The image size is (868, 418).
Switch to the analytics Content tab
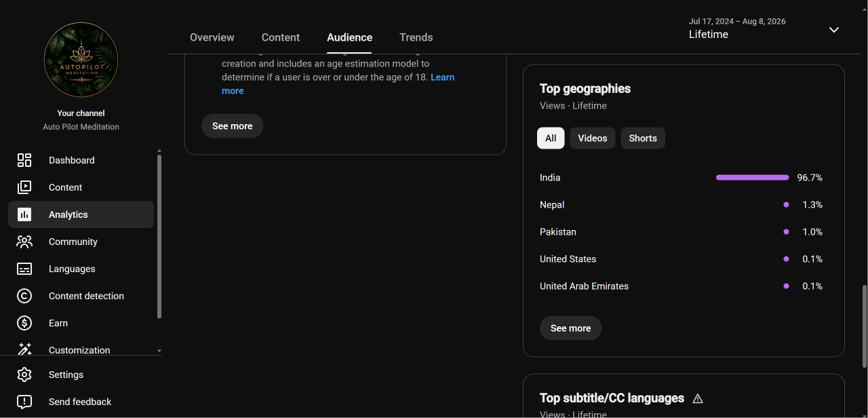(x=281, y=37)
